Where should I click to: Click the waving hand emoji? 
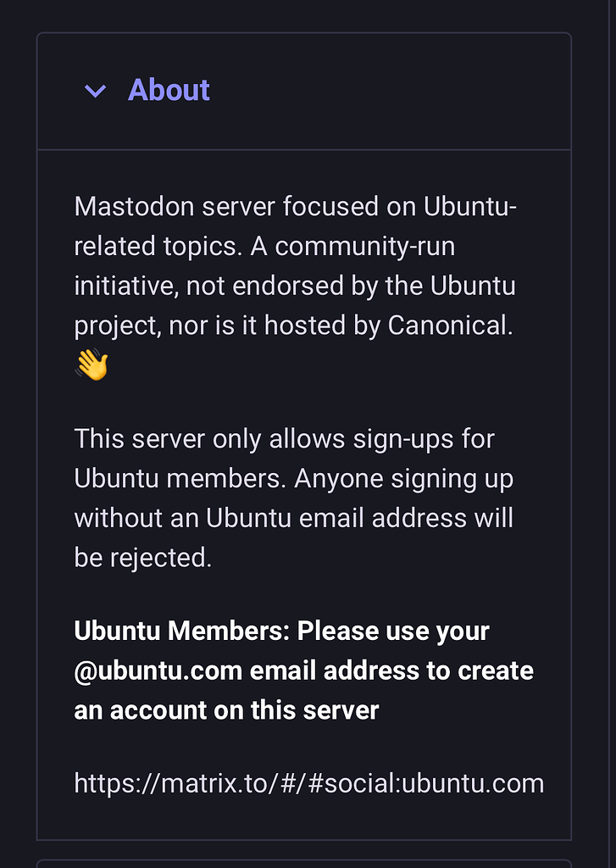pyautogui.click(x=90, y=363)
